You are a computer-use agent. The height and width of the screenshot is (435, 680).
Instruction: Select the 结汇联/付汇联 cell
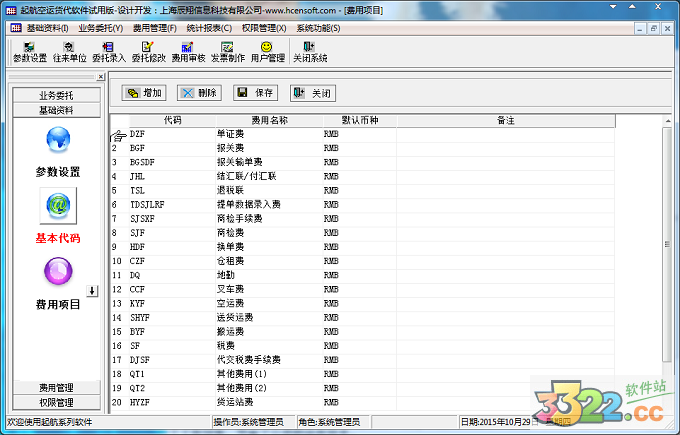click(269, 177)
